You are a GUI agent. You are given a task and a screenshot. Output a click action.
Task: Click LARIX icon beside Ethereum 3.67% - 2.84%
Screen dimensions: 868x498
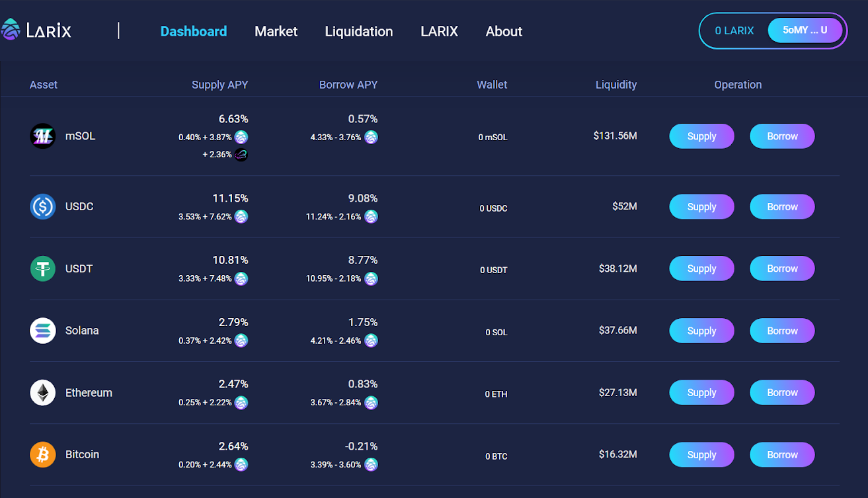[x=371, y=403]
